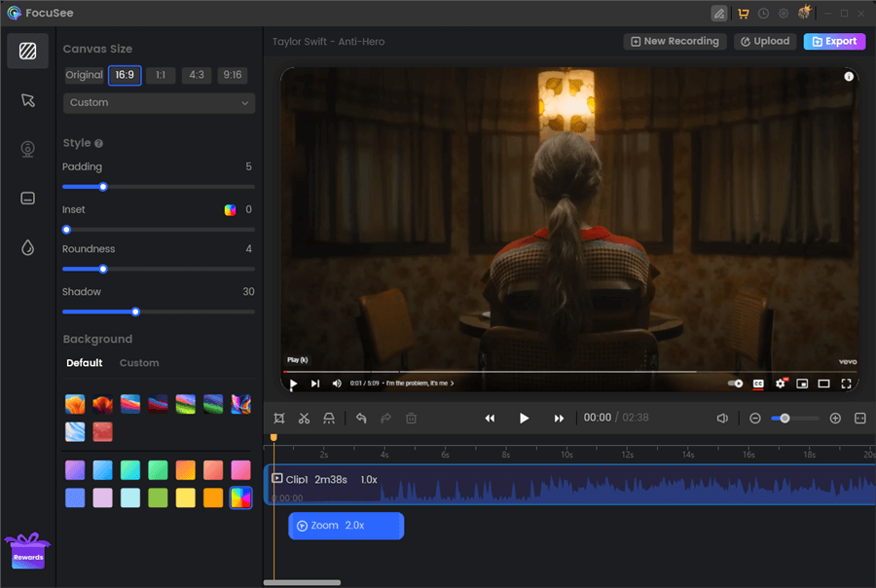
Task: Click the project title Taylor Swift - Anti-Hero
Action: [x=329, y=42]
